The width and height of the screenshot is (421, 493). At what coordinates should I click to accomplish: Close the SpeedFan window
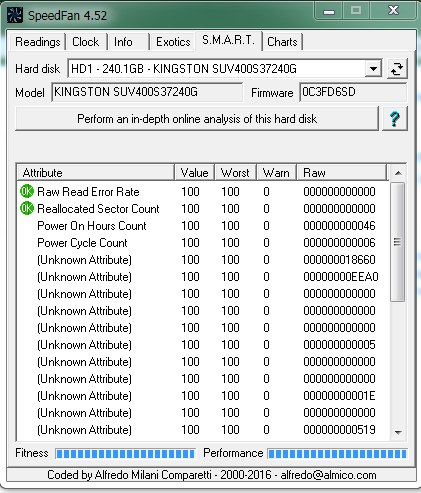(x=393, y=11)
